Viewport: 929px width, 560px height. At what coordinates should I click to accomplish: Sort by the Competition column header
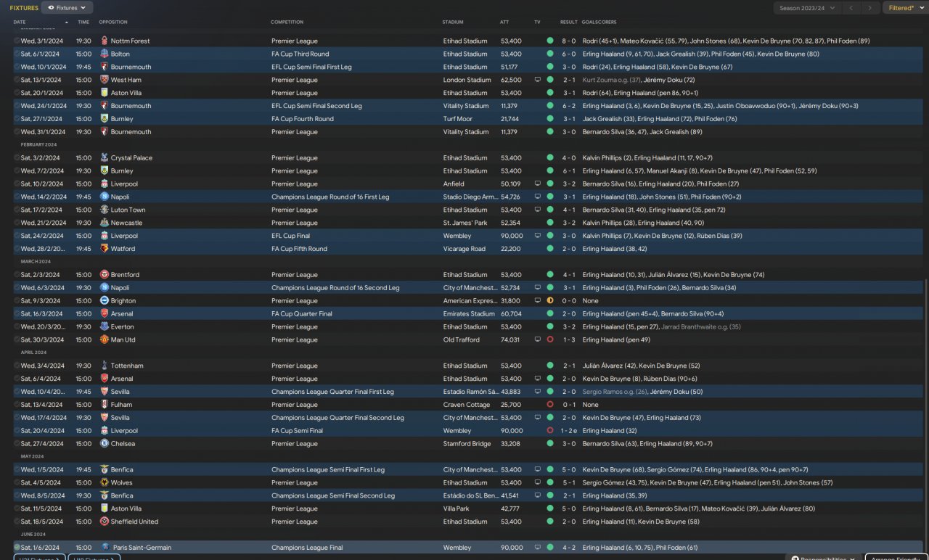[x=287, y=22]
